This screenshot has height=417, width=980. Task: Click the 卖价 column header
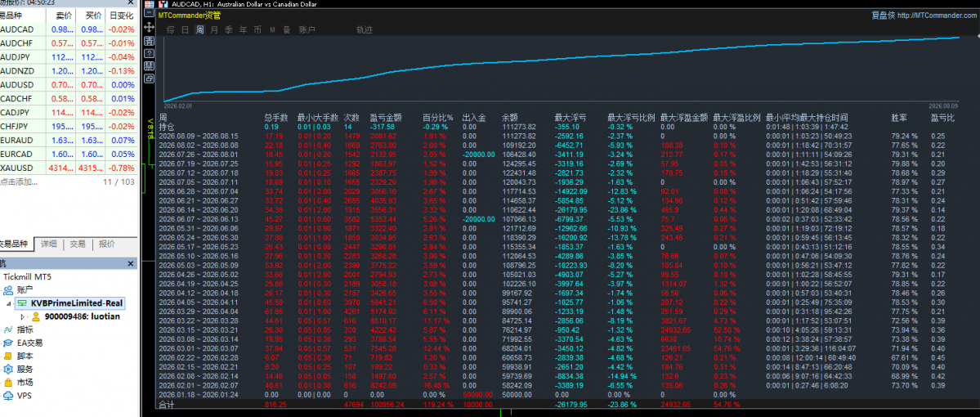[x=60, y=16]
